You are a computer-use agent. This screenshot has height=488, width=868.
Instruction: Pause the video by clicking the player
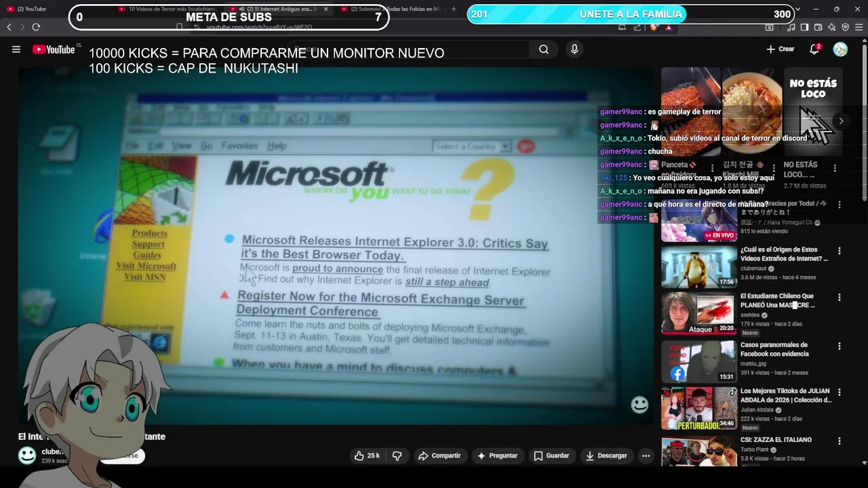pos(336,247)
